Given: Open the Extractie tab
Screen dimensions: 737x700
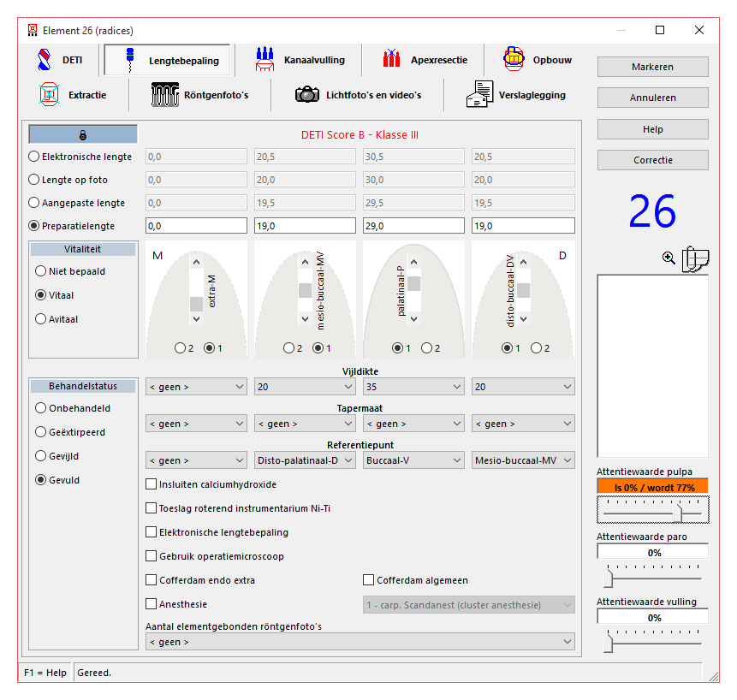Looking at the screenshot, I should tap(74, 95).
